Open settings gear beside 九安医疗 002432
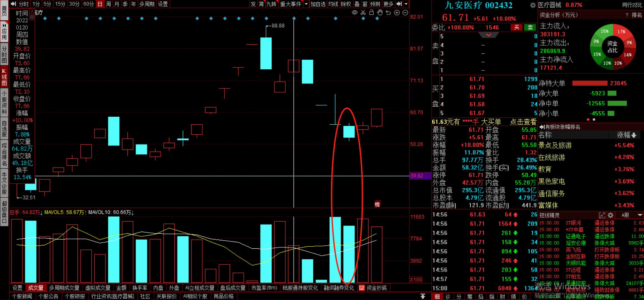 533,5
